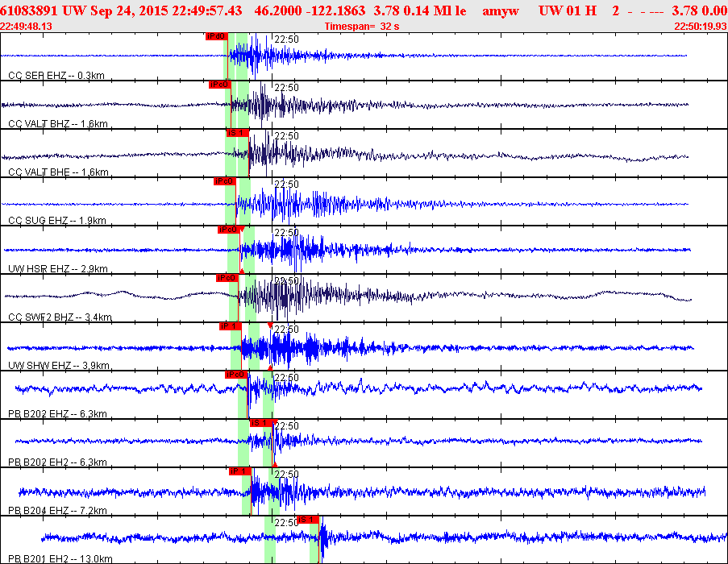Select the CC VALT BHZ -- 1.6km label
This screenshot has width=728, height=564.
[x=58, y=123]
